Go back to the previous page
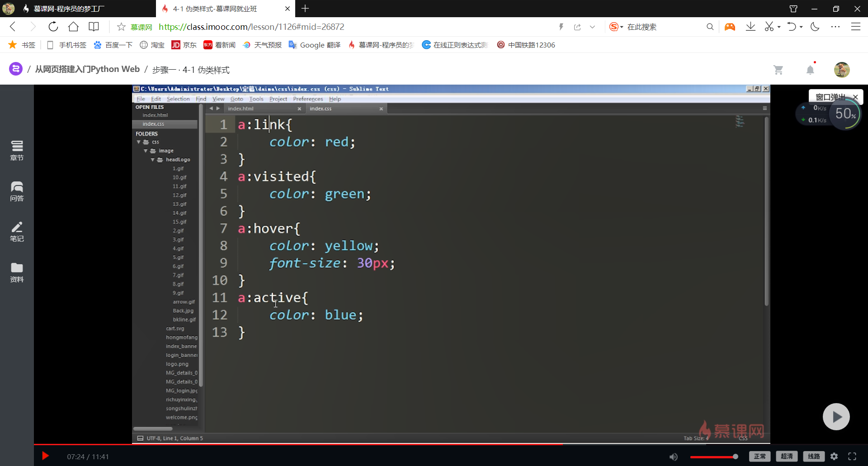The height and width of the screenshot is (466, 868). click(x=13, y=27)
